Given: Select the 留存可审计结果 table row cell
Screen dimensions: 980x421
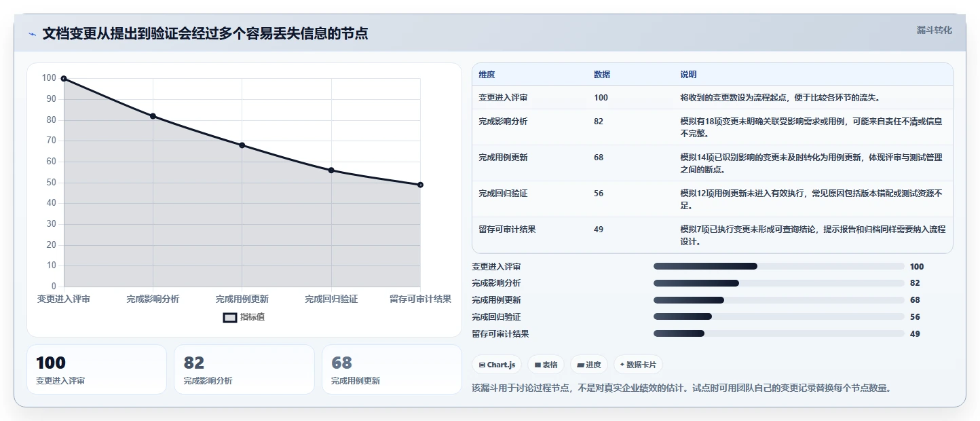Looking at the screenshot, I should [x=507, y=230].
